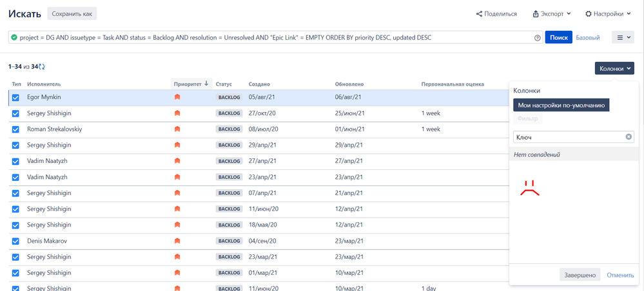644x291 pixels.
Task: Select the Фильтр tab in columns panel
Action: (528, 119)
